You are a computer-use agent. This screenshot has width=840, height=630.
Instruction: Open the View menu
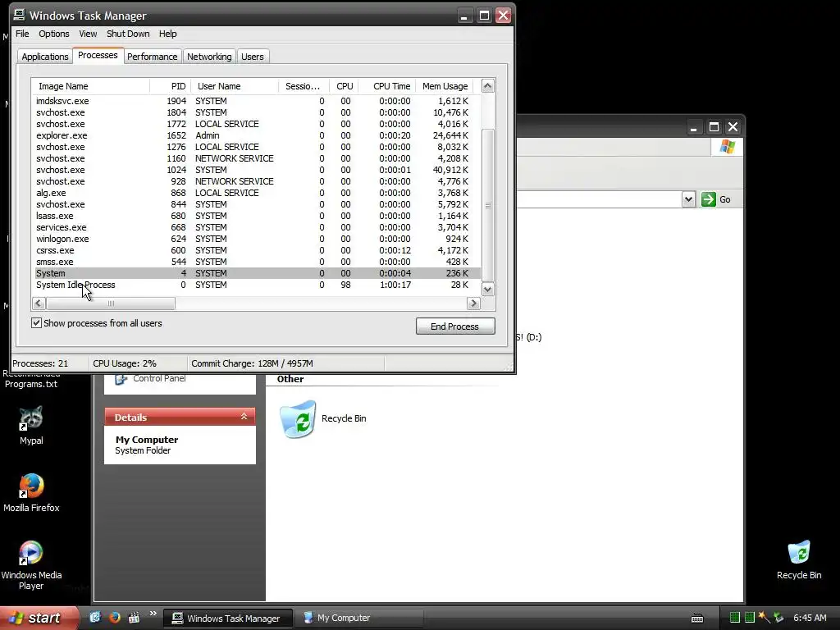click(88, 34)
